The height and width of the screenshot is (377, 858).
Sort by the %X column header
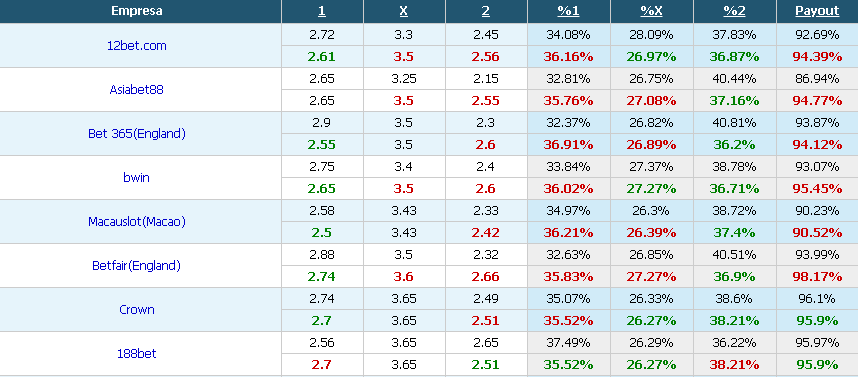(x=652, y=11)
